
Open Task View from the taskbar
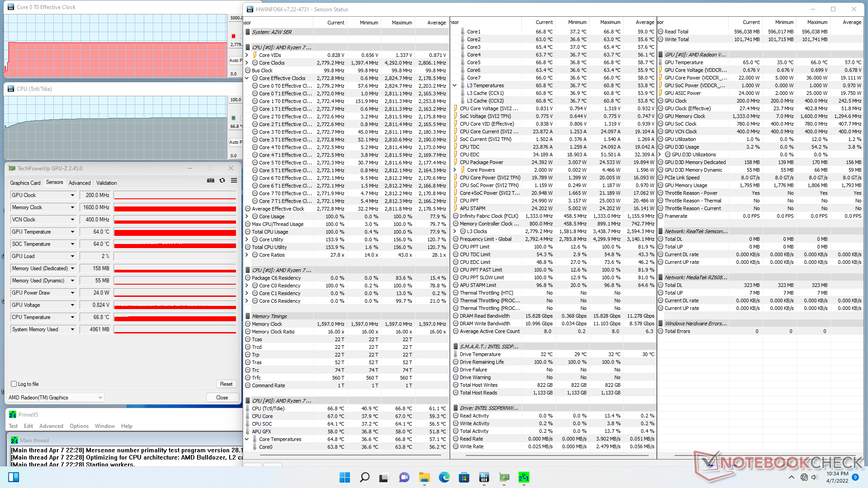[x=384, y=477]
